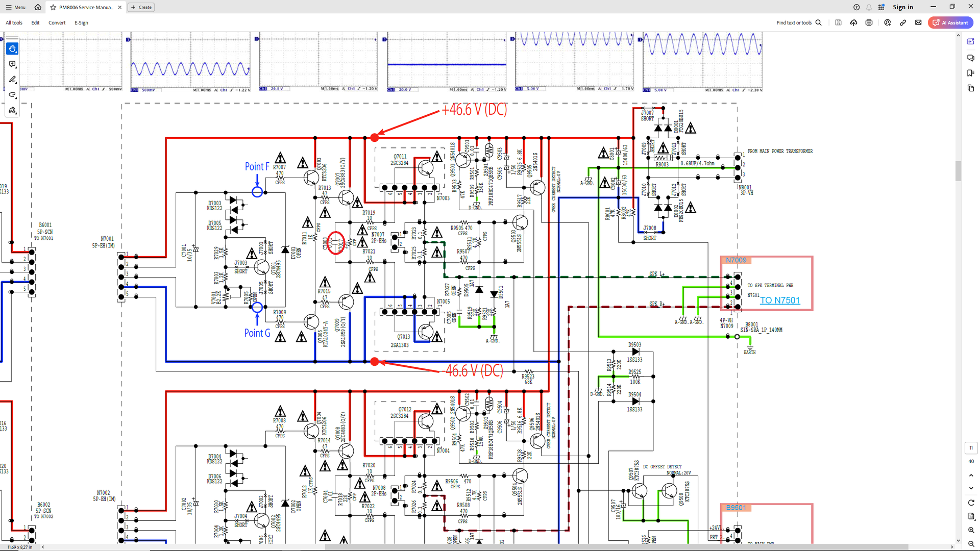Open the E-Sign menu
Image resolution: width=980 pixels, height=551 pixels.
click(81, 22)
